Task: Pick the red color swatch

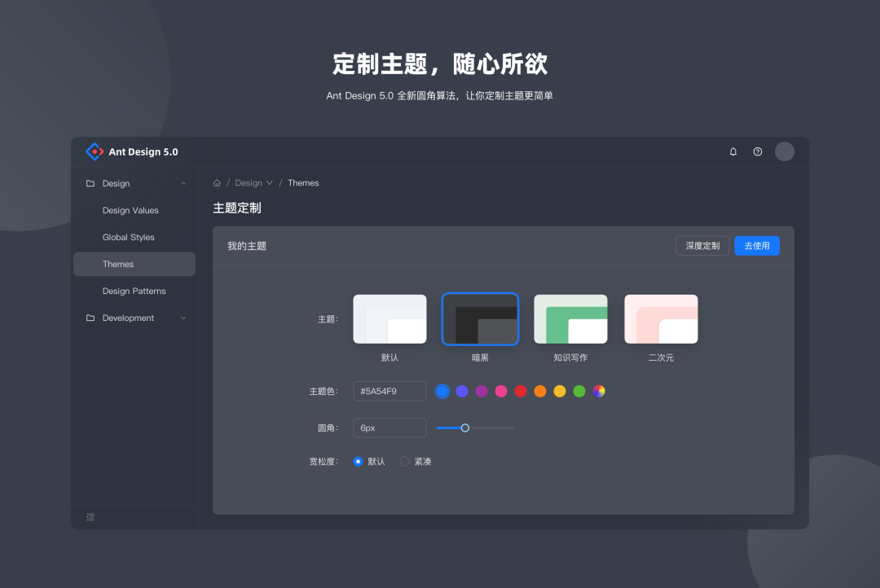Action: pyautogui.click(x=521, y=391)
